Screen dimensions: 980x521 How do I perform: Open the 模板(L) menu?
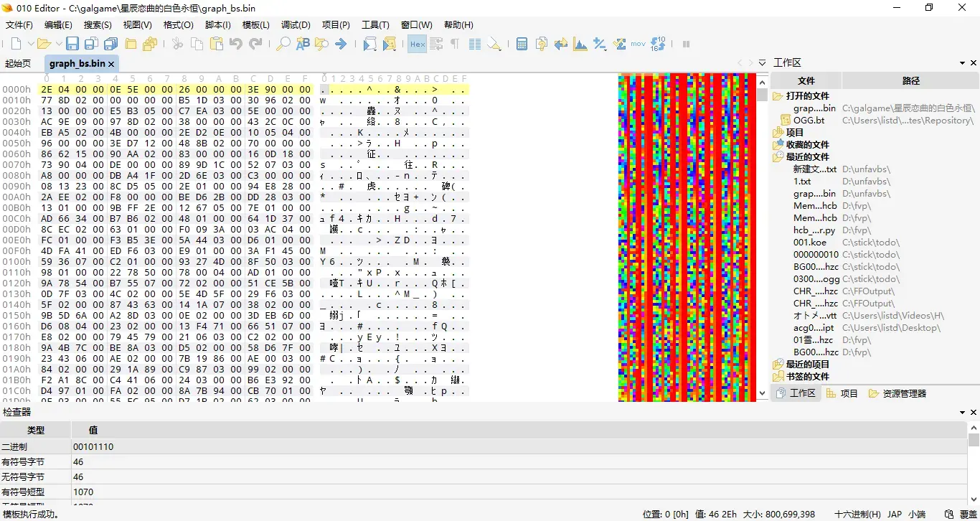pyautogui.click(x=256, y=24)
